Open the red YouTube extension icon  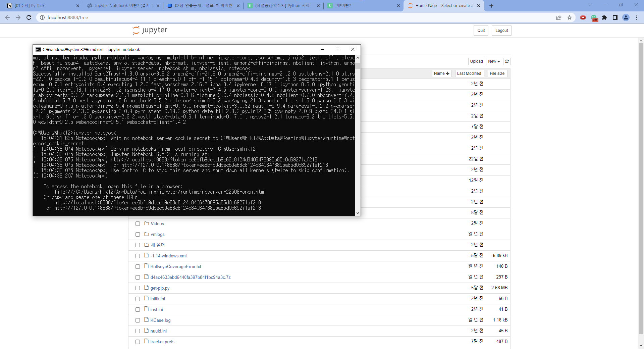pos(583,17)
